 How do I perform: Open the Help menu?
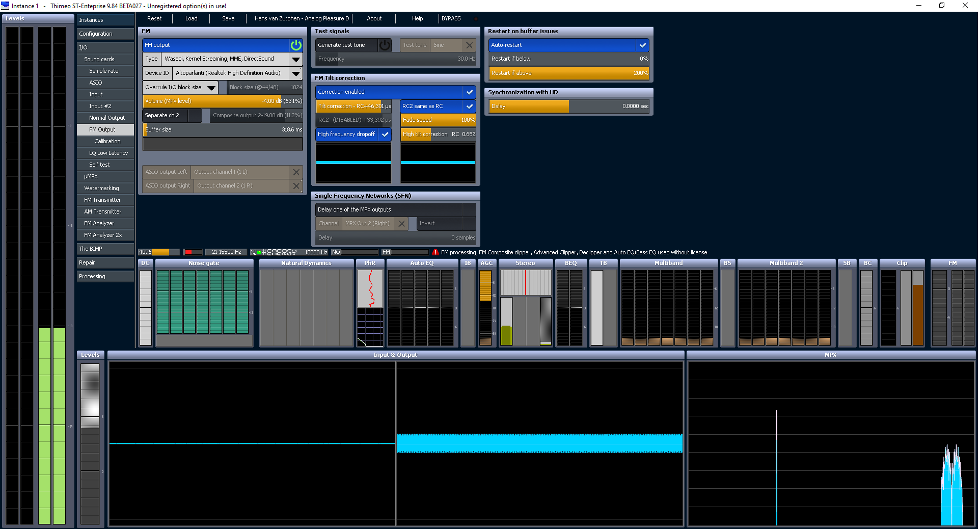coord(418,18)
